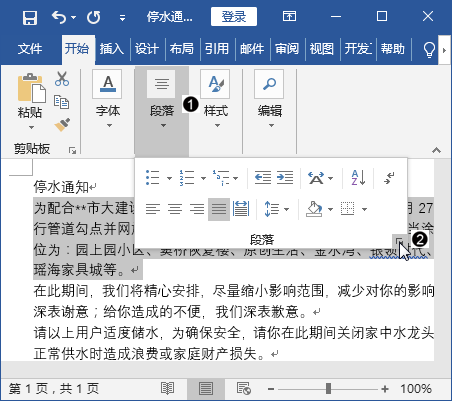Toggle justify alignment
This screenshot has width=452, height=401.
coord(219,209)
